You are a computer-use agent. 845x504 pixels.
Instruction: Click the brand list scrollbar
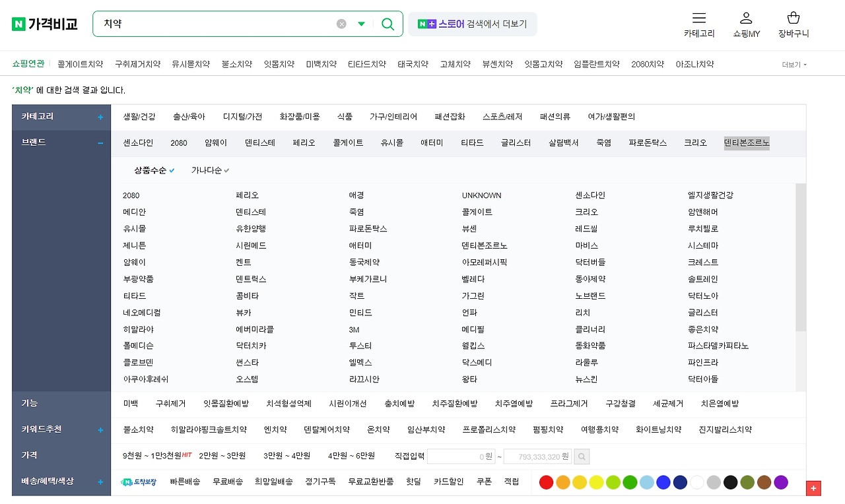[801, 257]
